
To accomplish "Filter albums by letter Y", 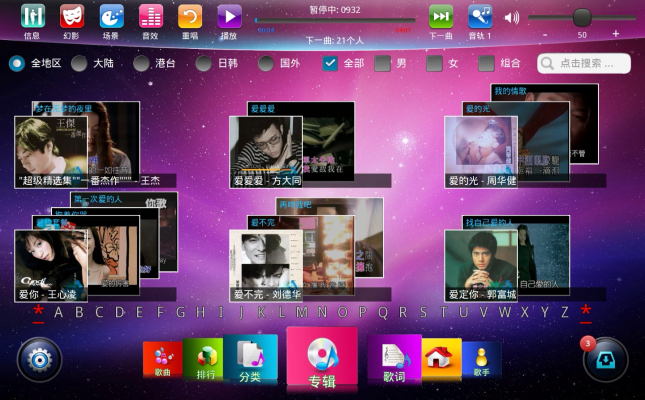I will pos(545,312).
